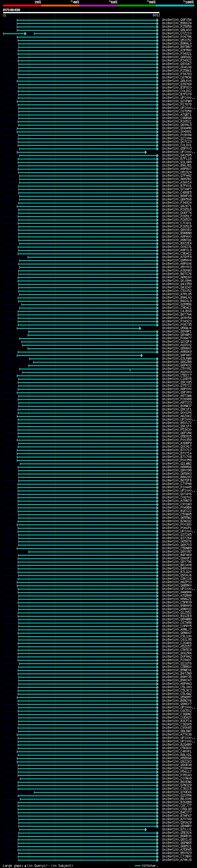Select the UniRef100_P08477 label
197x868 pixels.
click(176, 338)
